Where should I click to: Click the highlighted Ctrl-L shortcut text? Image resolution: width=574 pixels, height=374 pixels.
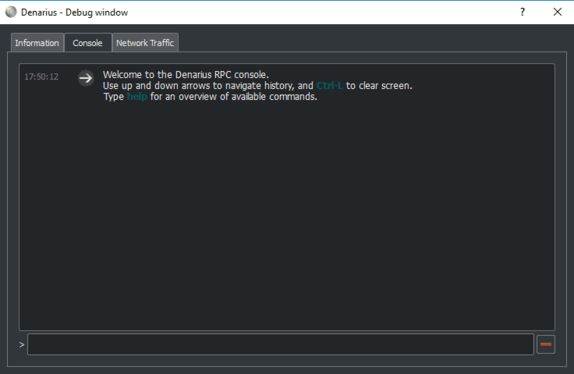329,86
